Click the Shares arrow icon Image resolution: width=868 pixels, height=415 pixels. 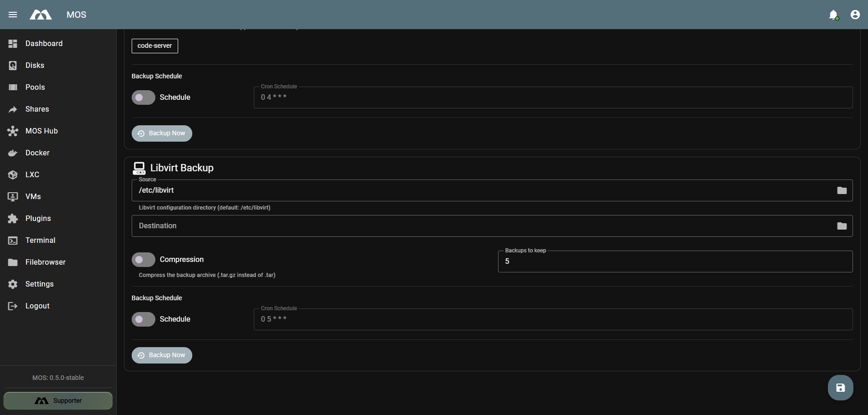13,109
